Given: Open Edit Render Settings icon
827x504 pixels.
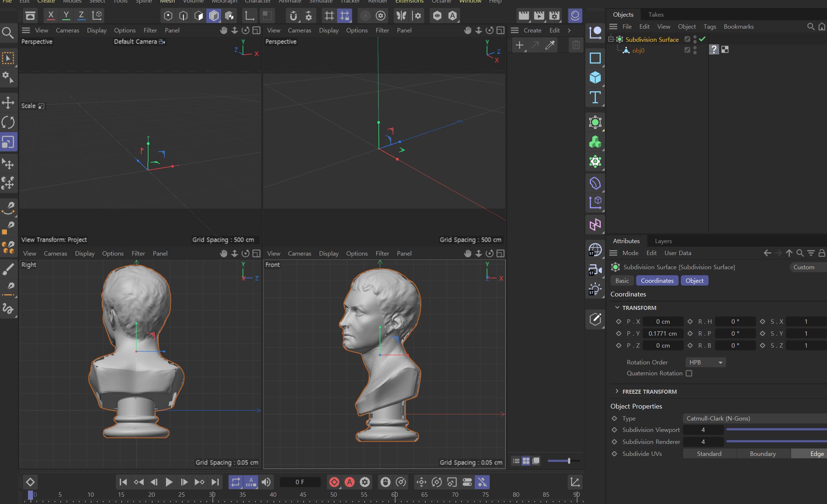Looking at the screenshot, I should [x=554, y=16].
